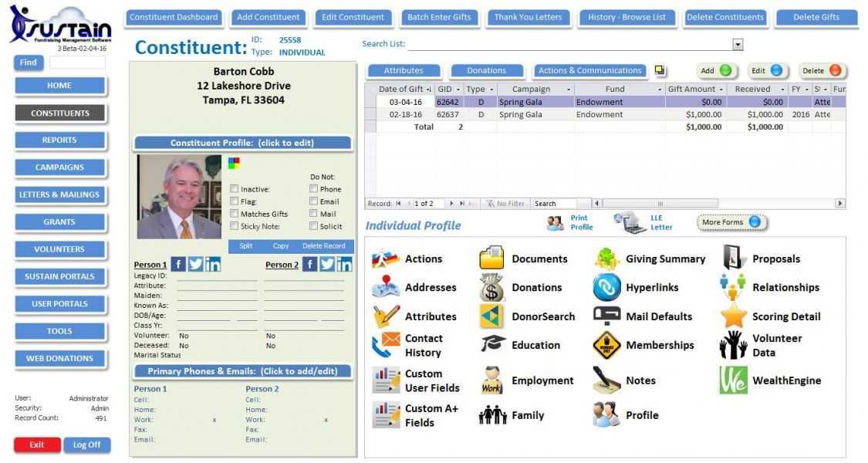Enable the Sticky Note checkbox
Image resolution: width=868 pixels, height=463 pixels.
tap(235, 225)
